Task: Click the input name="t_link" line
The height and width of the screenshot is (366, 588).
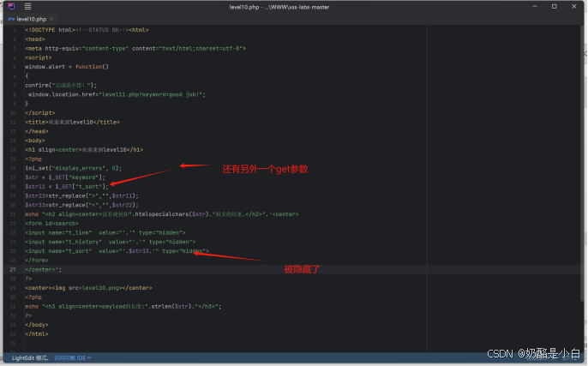Action: tap(105, 233)
